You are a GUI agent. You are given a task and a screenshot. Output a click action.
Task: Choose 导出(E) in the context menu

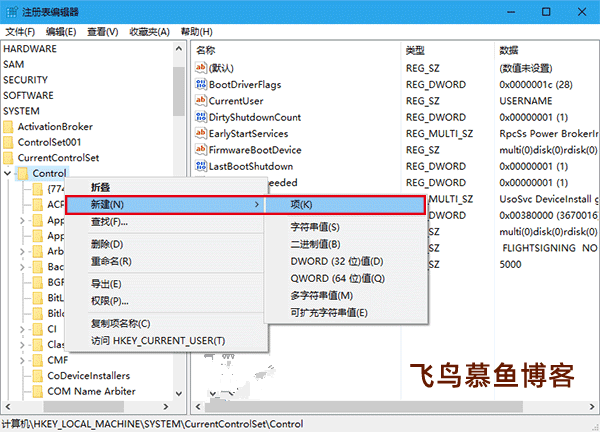(165, 284)
